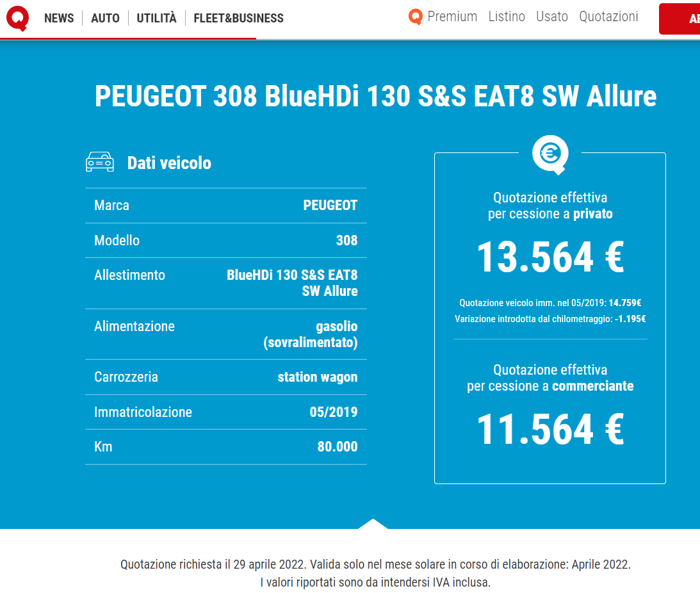This screenshot has width=700, height=593.
Task: Select the UTILITÀ menu item
Action: pos(156,18)
